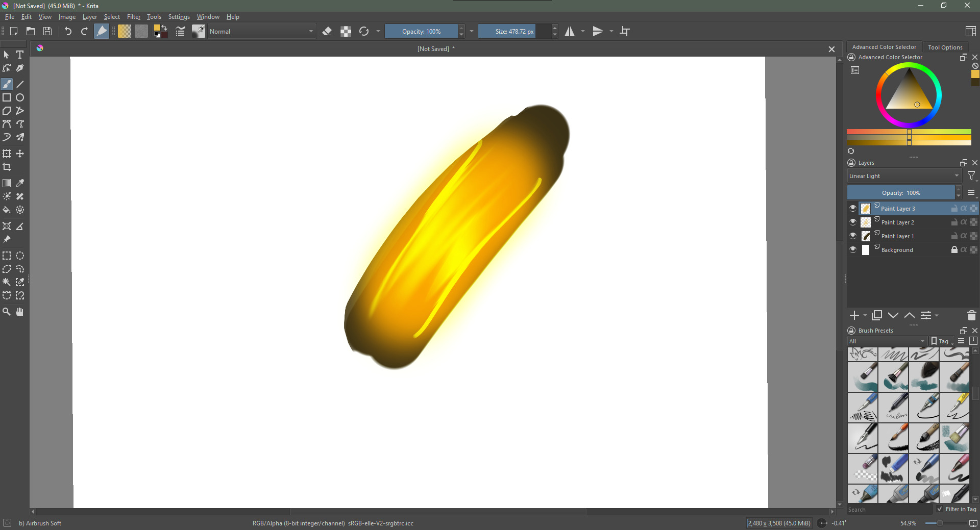This screenshot has width=980, height=530.
Task: Duplicate the selected layer
Action: (x=877, y=316)
